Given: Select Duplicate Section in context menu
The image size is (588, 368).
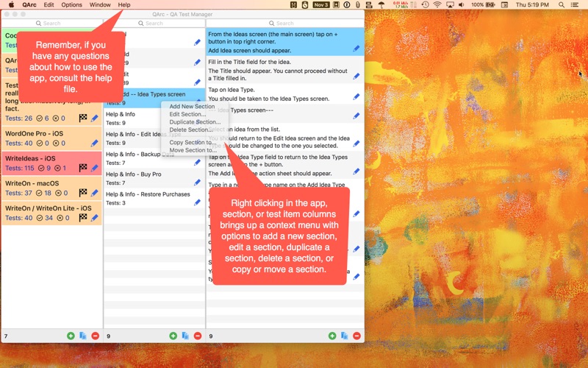Looking at the screenshot, I should (x=195, y=121).
